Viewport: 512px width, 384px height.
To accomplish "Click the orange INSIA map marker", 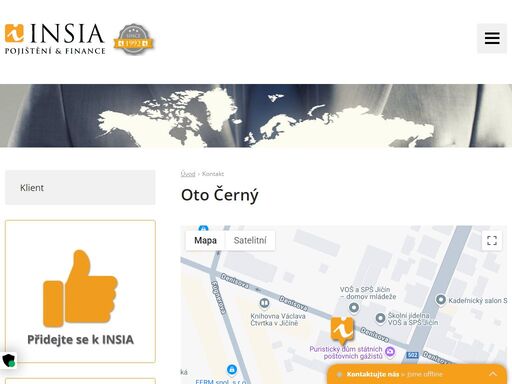I will point(342,330).
